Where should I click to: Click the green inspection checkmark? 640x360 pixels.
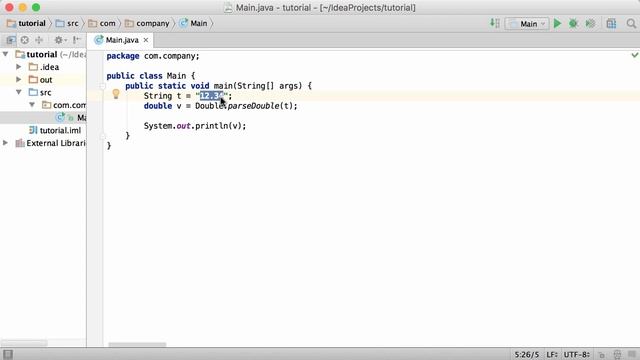(x=635, y=55)
